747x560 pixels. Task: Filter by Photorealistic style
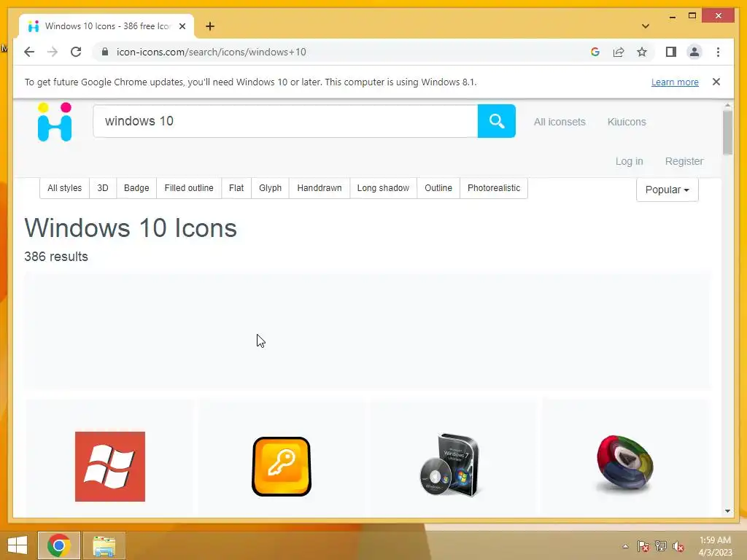pos(494,188)
